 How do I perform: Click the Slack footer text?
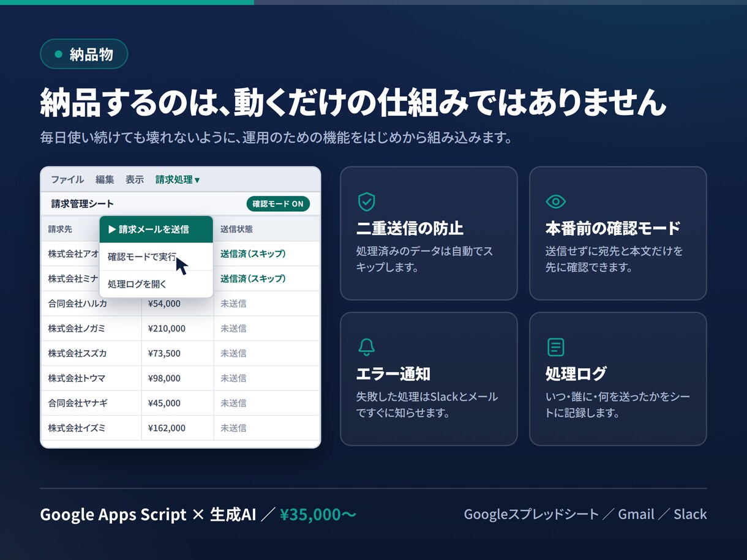(x=690, y=514)
